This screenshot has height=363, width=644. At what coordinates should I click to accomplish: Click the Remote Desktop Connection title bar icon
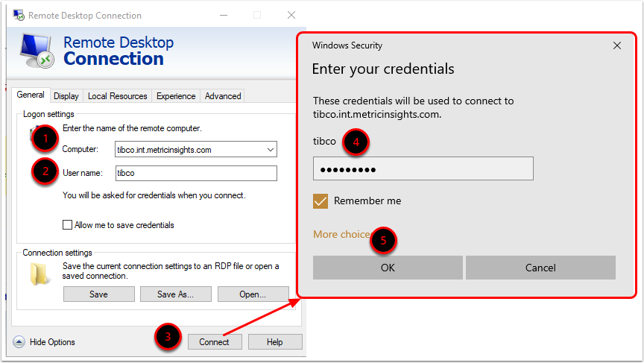pyautogui.click(x=19, y=15)
